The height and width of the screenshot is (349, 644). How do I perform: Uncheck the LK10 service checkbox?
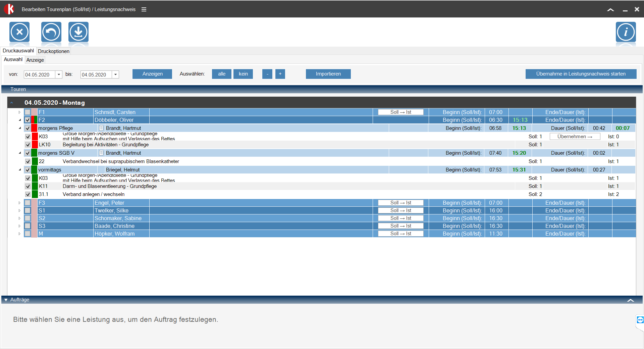point(28,145)
